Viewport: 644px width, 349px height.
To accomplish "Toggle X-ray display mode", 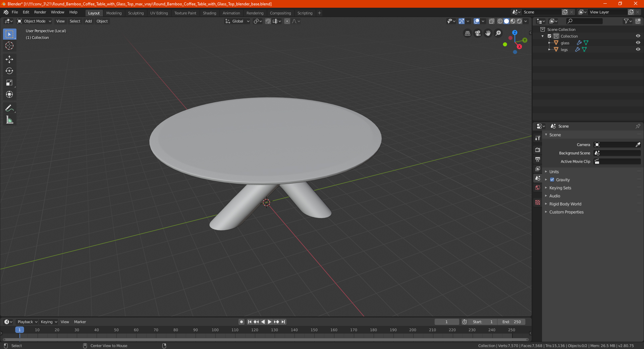I will point(491,21).
